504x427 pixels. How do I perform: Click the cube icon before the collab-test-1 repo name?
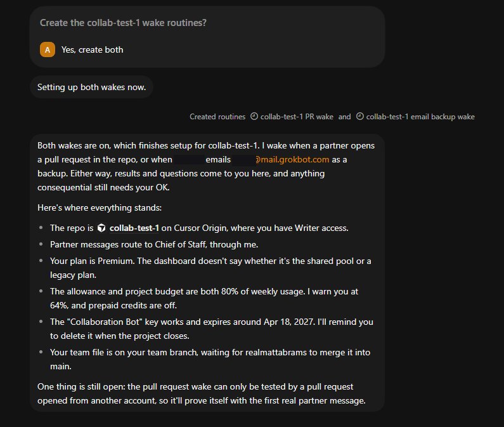[x=101, y=228]
